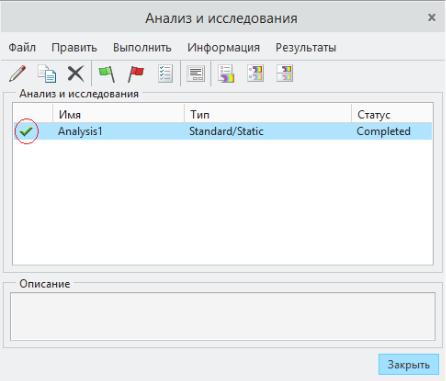
Task: Open the Править menu
Action: 74,47
